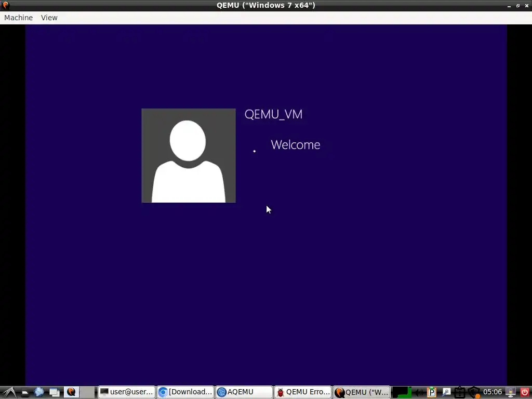Click the 05:06 clock

click(x=493, y=392)
